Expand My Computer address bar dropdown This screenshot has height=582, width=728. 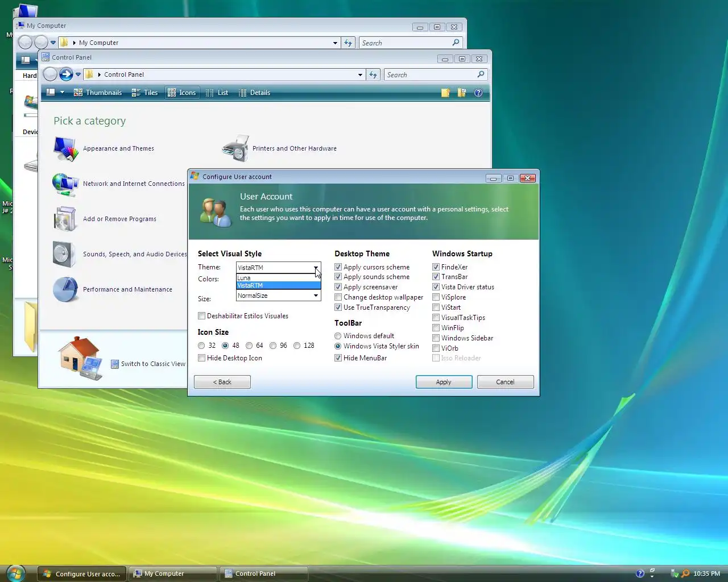[x=335, y=43]
